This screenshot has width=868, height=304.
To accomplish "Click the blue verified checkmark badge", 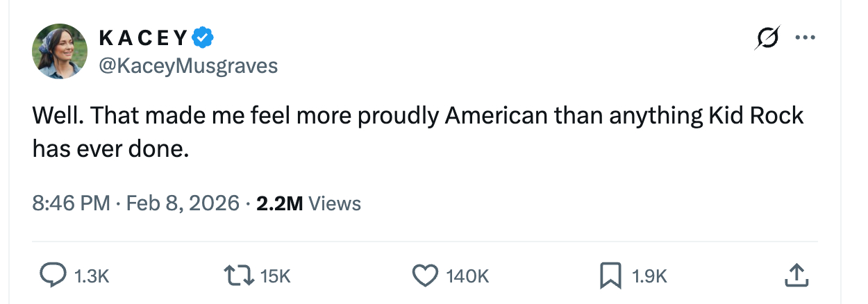I will coord(202,38).
